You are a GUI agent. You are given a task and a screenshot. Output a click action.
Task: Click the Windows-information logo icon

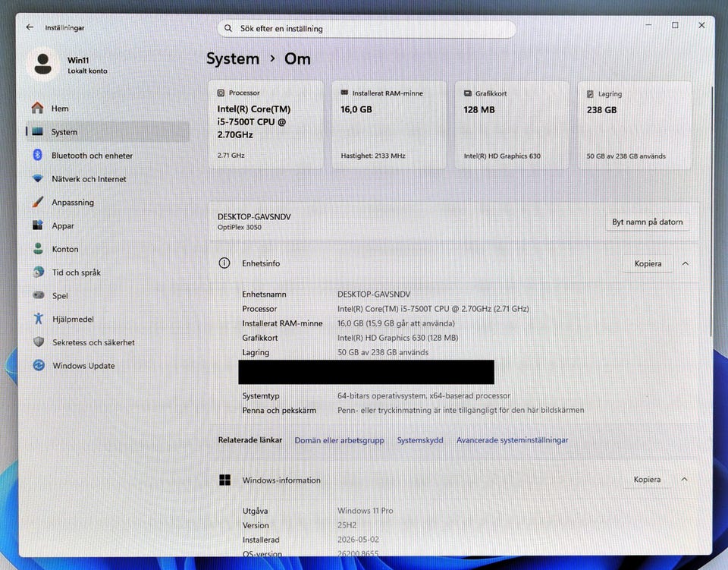(224, 480)
